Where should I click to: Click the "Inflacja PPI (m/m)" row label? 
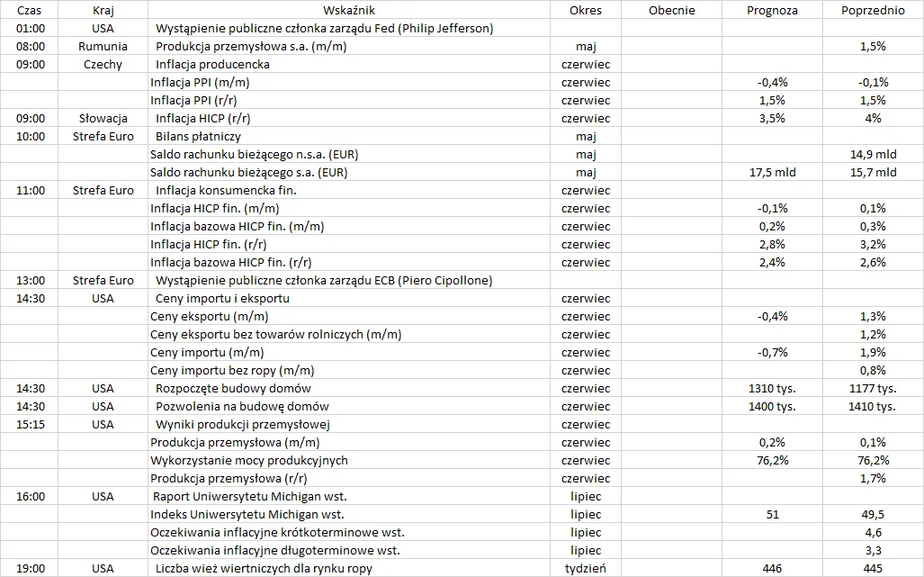[200, 83]
